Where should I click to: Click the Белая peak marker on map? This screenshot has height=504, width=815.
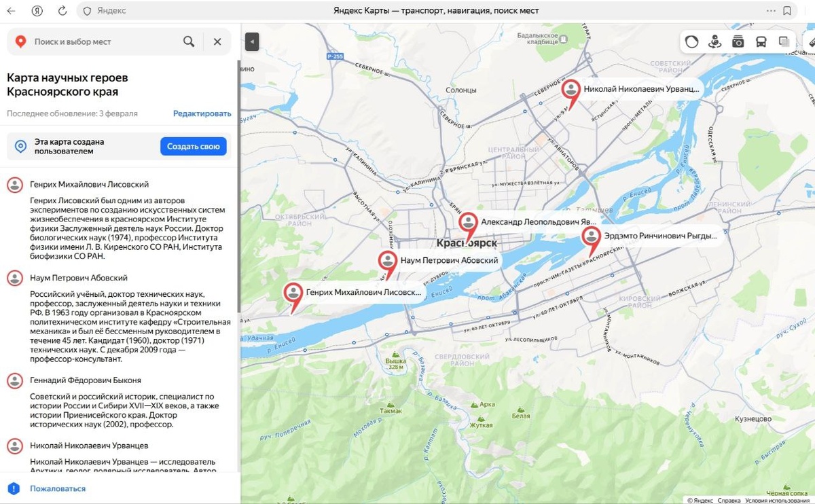click(x=521, y=410)
